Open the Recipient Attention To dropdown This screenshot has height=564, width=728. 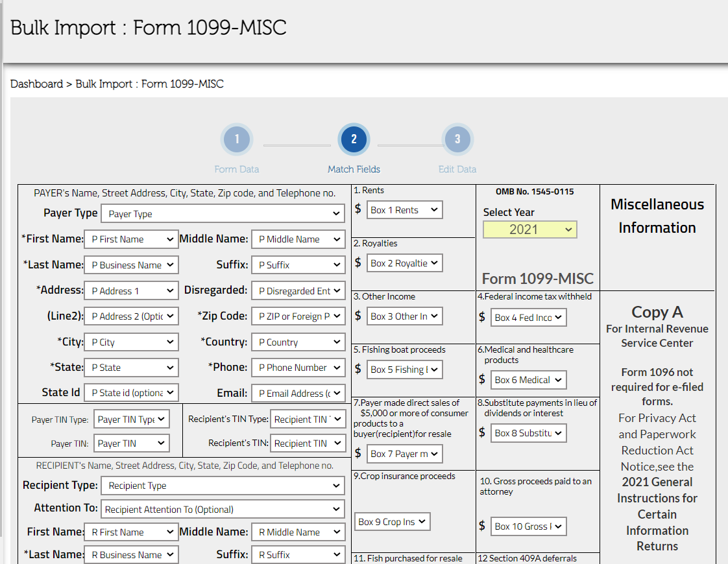223,509
